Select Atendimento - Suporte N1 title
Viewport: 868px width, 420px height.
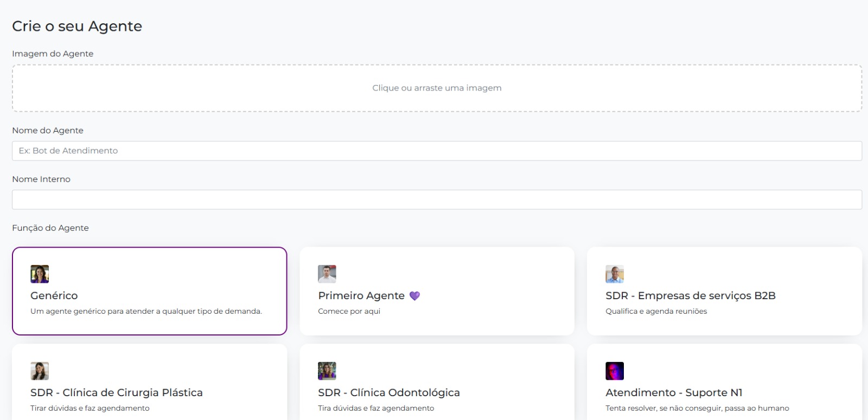[x=674, y=393]
